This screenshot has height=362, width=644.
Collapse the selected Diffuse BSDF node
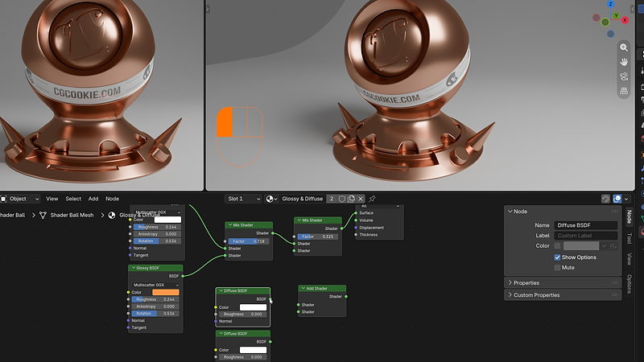pyautogui.click(x=221, y=290)
